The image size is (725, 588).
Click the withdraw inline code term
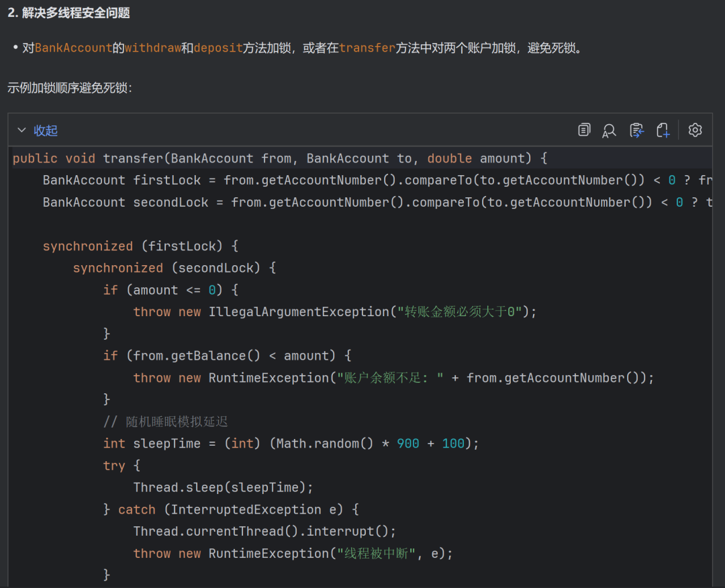coord(152,48)
